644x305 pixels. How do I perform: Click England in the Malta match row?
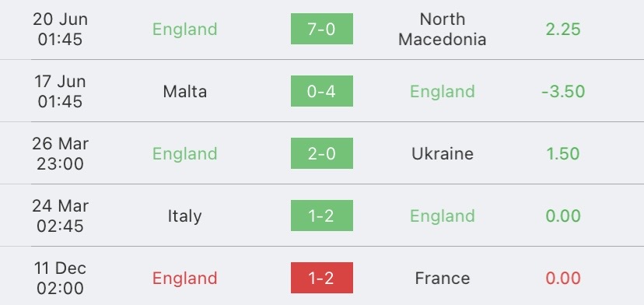(x=443, y=91)
